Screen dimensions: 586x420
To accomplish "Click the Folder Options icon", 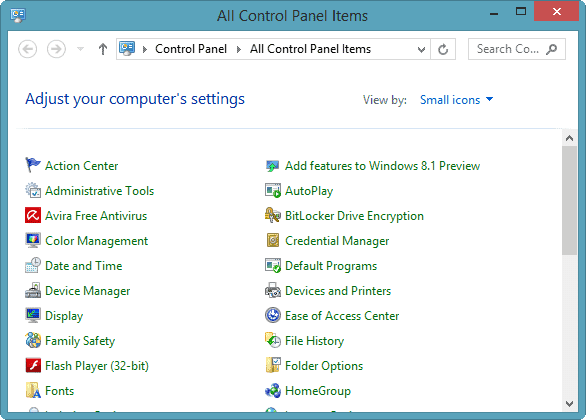I will [273, 366].
